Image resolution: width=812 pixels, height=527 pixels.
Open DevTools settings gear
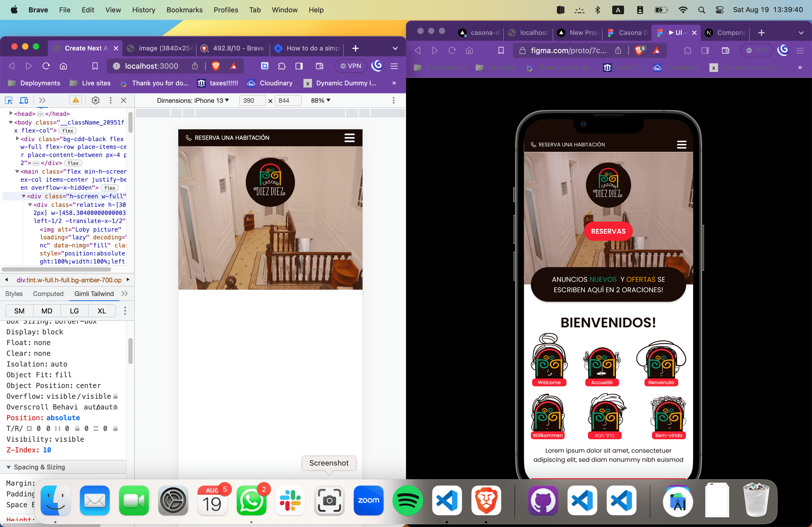point(96,100)
